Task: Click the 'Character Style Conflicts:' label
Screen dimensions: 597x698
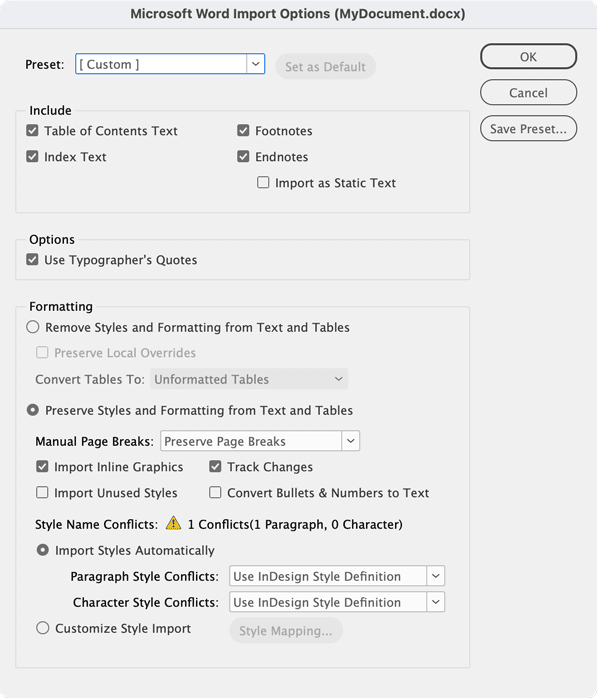Action: click(146, 602)
